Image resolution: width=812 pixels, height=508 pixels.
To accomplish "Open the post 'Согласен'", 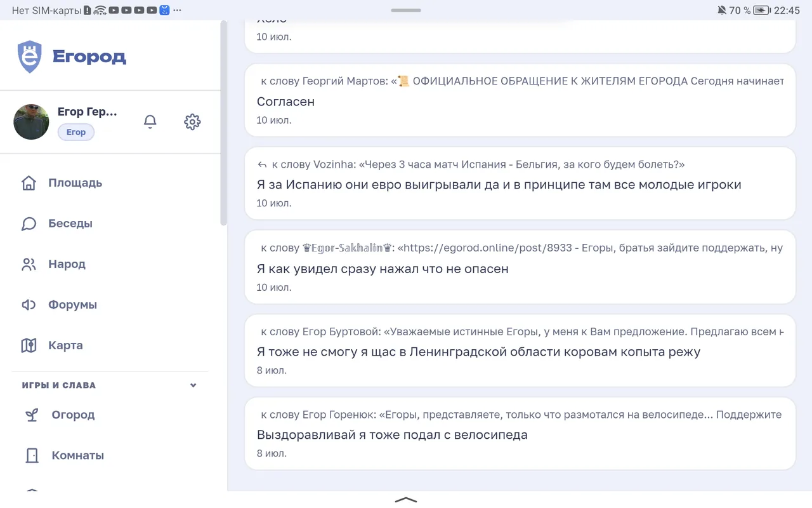I will point(285,102).
